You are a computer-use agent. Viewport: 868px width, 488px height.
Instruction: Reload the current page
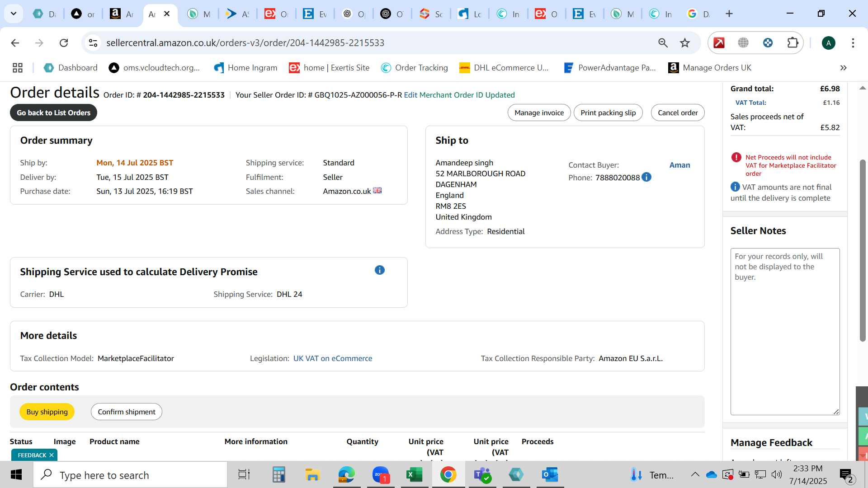[64, 43]
